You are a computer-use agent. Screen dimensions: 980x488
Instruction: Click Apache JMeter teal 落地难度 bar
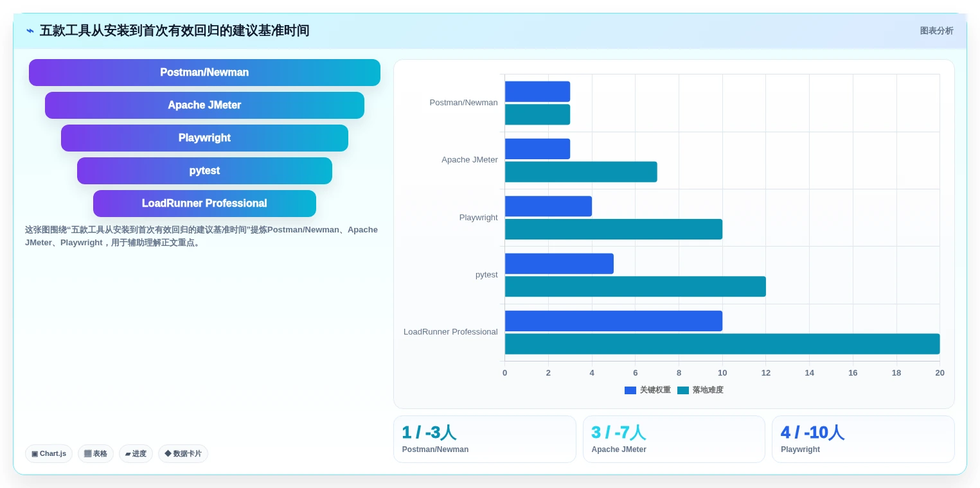pyautogui.click(x=581, y=171)
